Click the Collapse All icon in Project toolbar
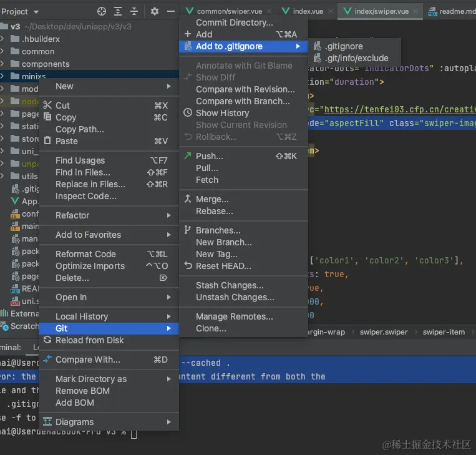This screenshot has height=455, width=476. click(134, 11)
